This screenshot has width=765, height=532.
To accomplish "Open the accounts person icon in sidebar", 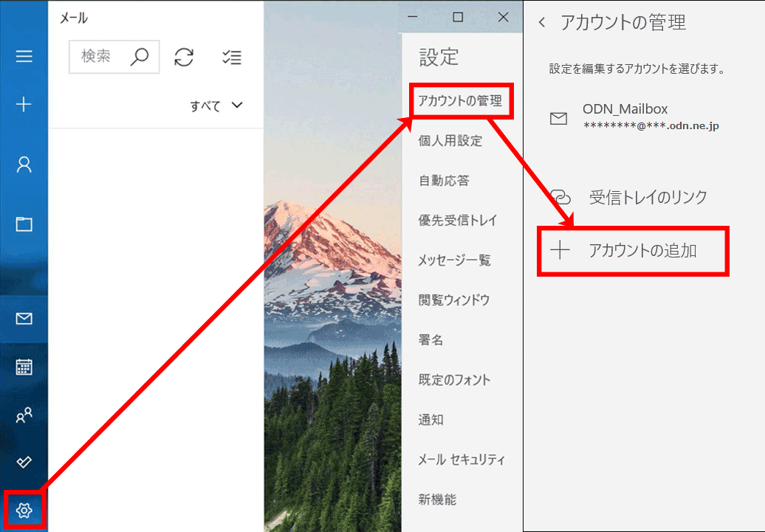I will coord(24,165).
